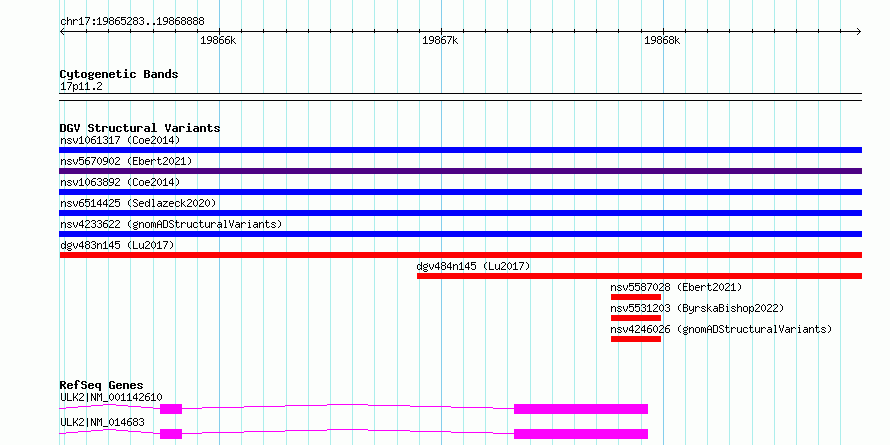Viewport: 890px width, 445px height.
Task: Open the nsv5670902 (Ebert2021) label
Action: pos(126,161)
